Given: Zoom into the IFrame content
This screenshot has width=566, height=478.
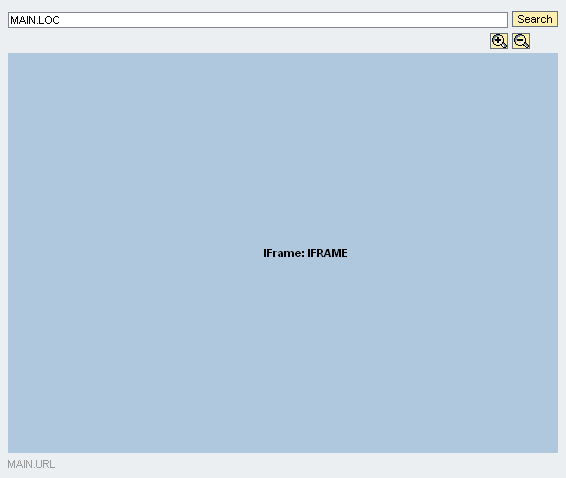Looking at the screenshot, I should click(x=499, y=41).
